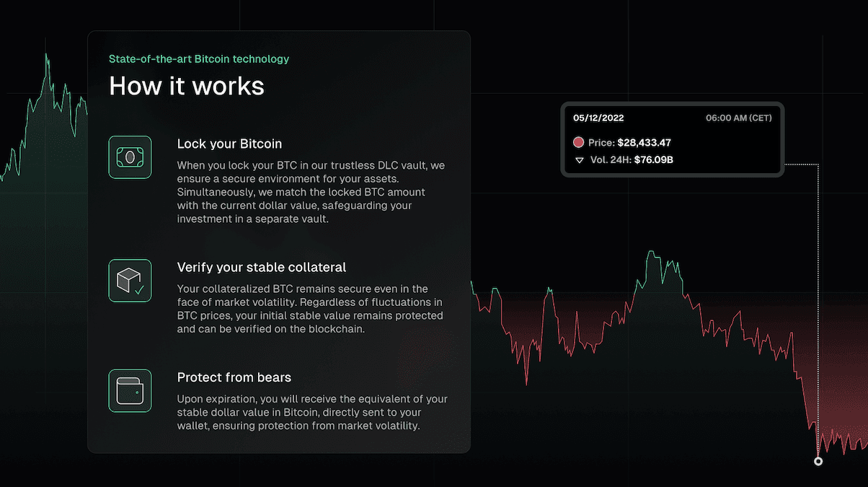
Task: Click the $28,433.47 price value
Action: (x=644, y=143)
